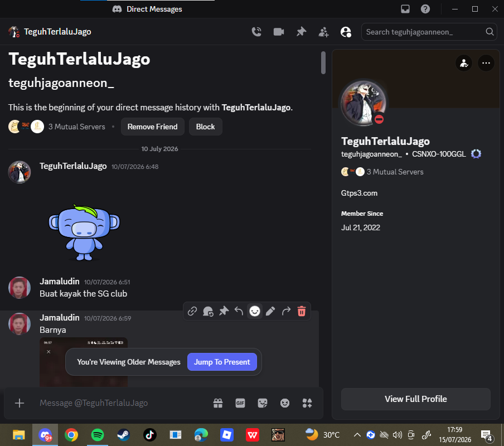Click username TeguhTerlaluJago in first message

(x=73, y=166)
